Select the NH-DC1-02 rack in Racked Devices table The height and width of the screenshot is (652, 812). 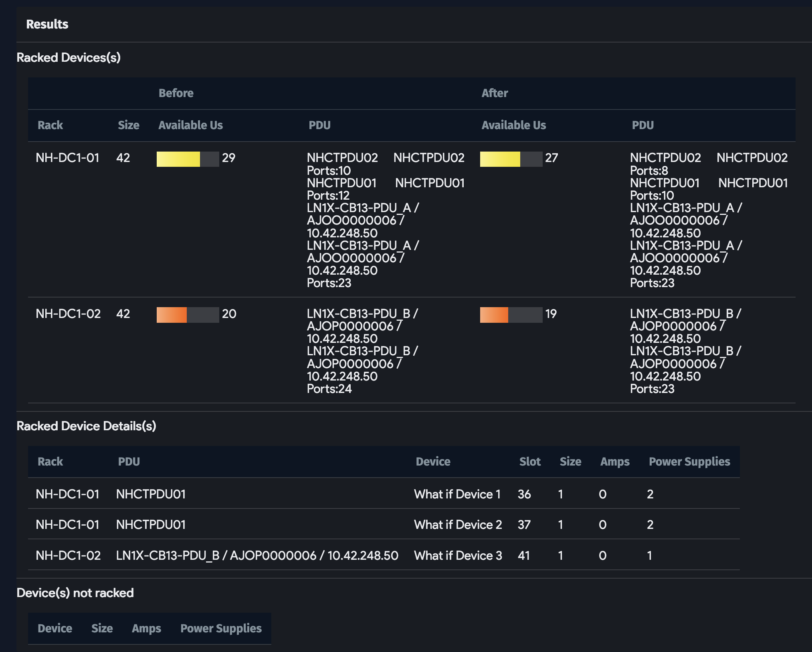coord(68,314)
